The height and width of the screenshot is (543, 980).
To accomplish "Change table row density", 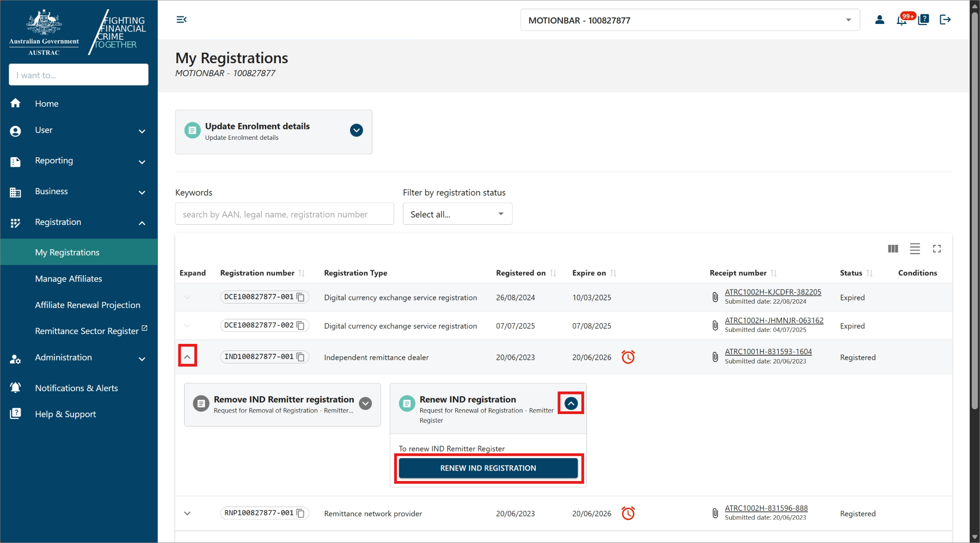I will coord(915,249).
